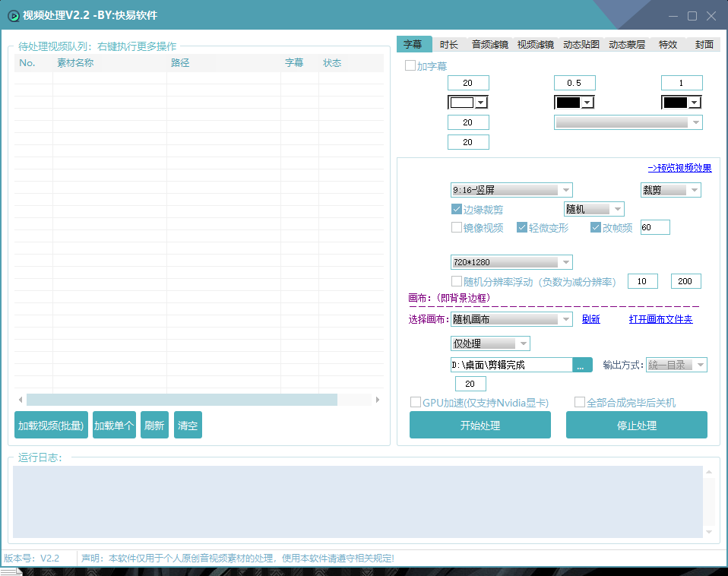This screenshot has width=728, height=576.
Task: Open the 预览视频效果 link
Action: click(679, 169)
